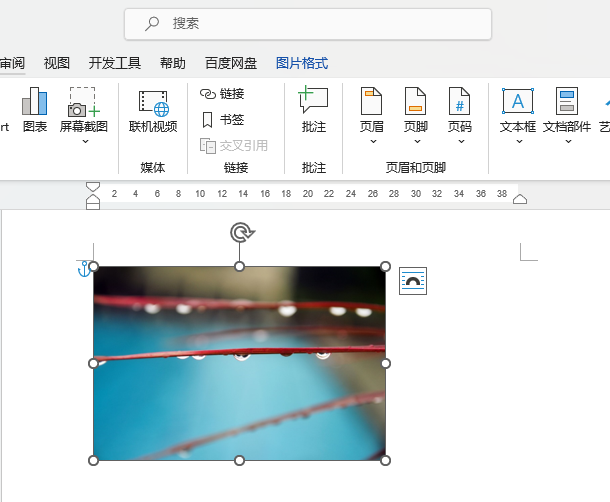Switch to the 视图 tab
The height and width of the screenshot is (502, 610).
57,63
